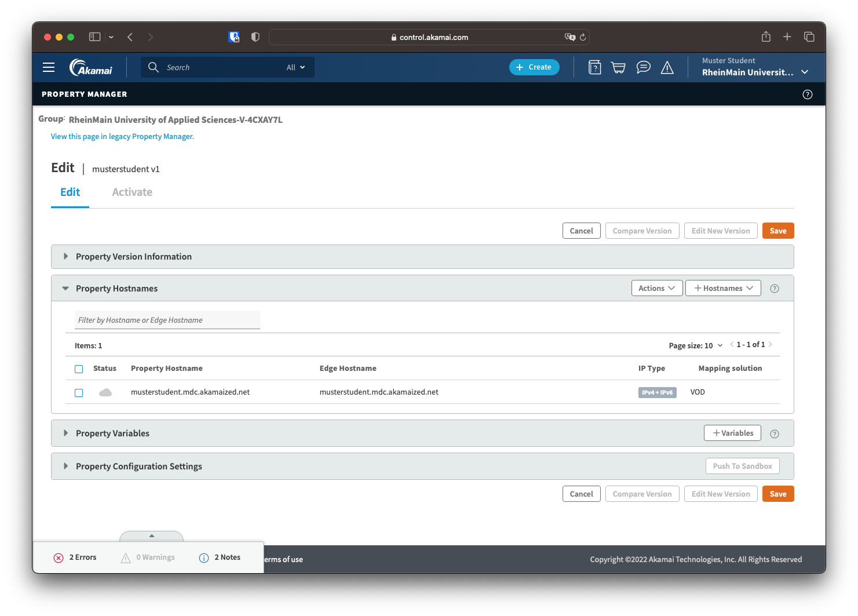Click the Filter by Hostname field
This screenshot has width=858, height=616.
coord(167,320)
